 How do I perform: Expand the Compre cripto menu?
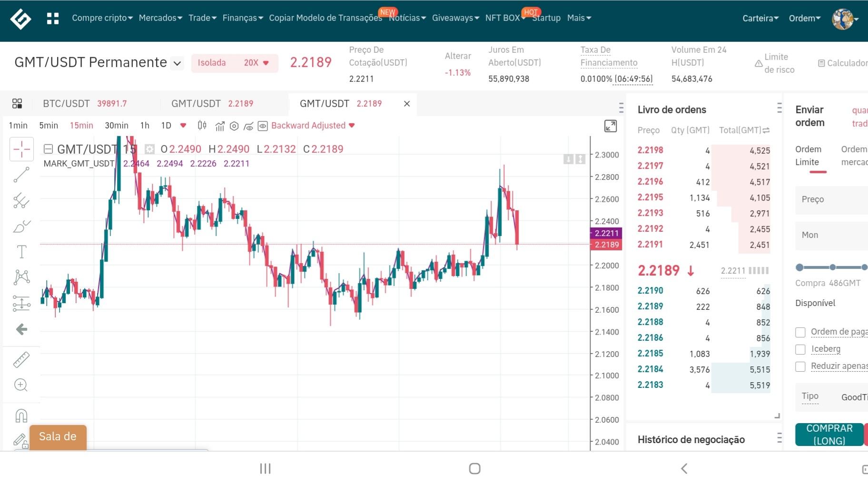coord(102,18)
